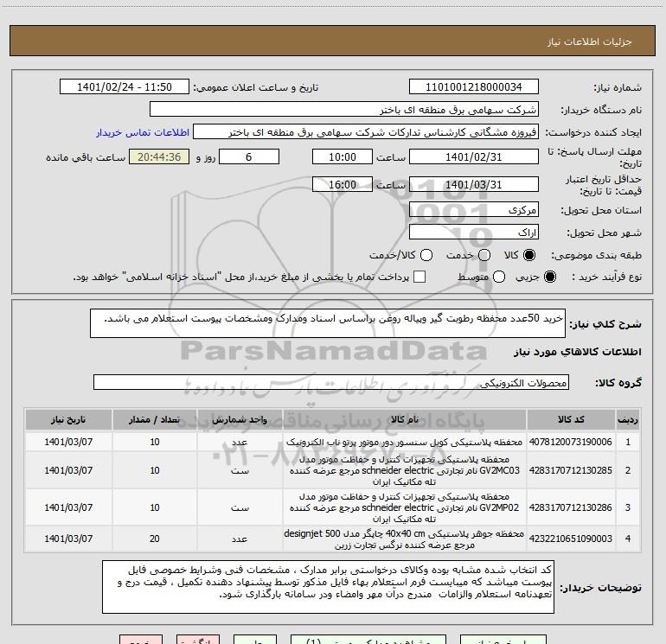Select the کالا radio button

click(529, 255)
